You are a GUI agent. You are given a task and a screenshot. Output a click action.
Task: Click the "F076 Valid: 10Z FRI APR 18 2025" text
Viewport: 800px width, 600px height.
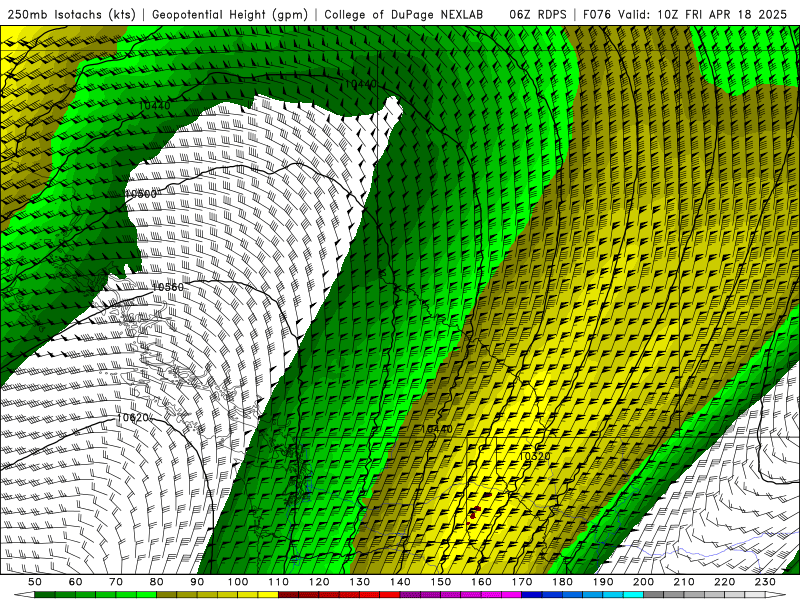pyautogui.click(x=685, y=14)
